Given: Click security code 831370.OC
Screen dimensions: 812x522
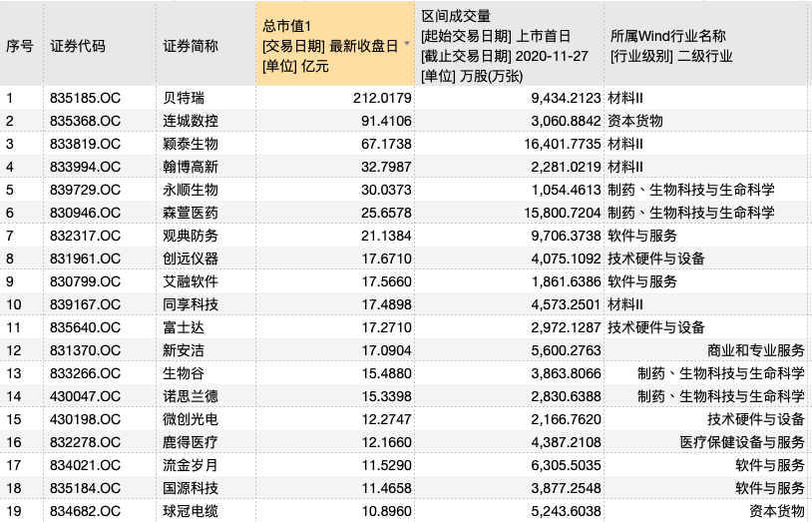Looking at the screenshot, I should [x=85, y=350].
